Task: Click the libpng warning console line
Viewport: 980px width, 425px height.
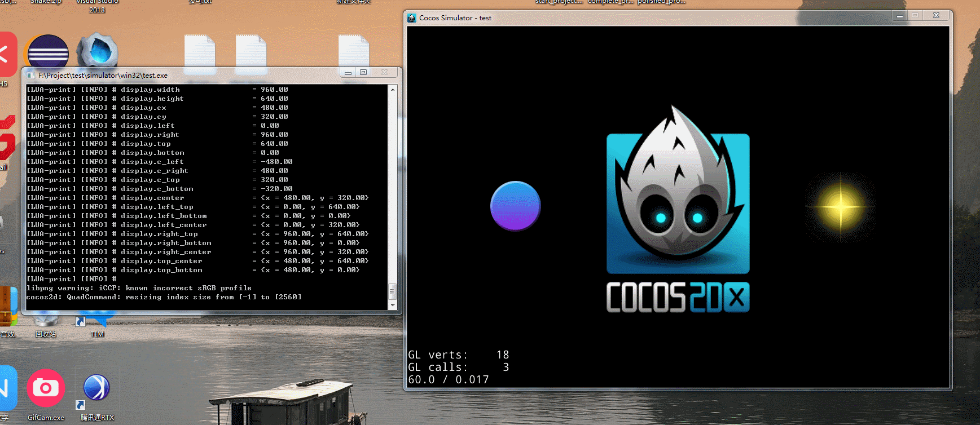Action: pos(139,288)
